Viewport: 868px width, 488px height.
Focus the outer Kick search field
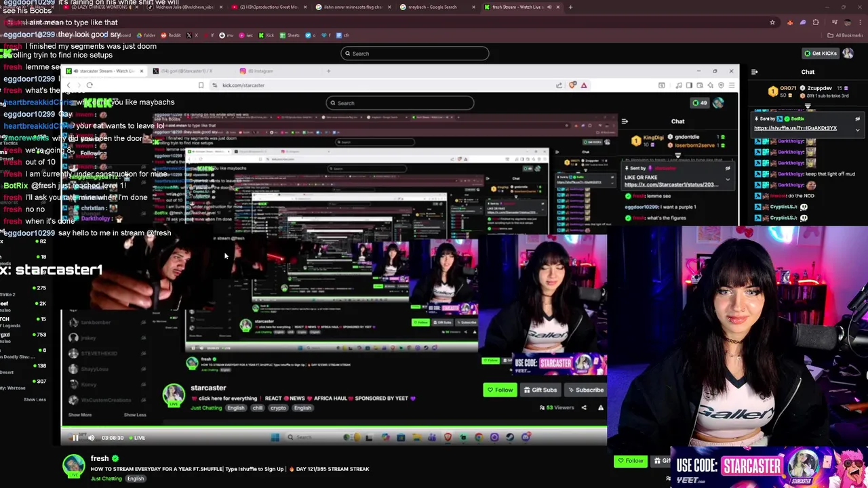click(x=414, y=54)
